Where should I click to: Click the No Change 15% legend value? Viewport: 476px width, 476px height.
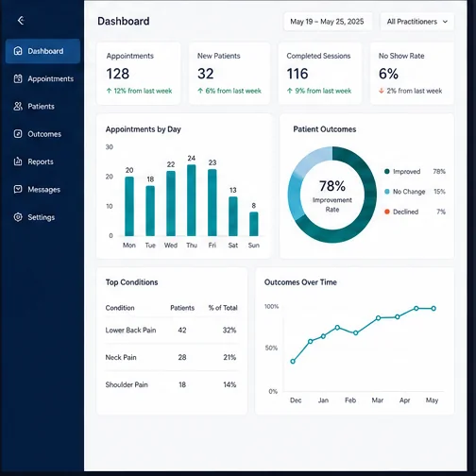coord(439,192)
